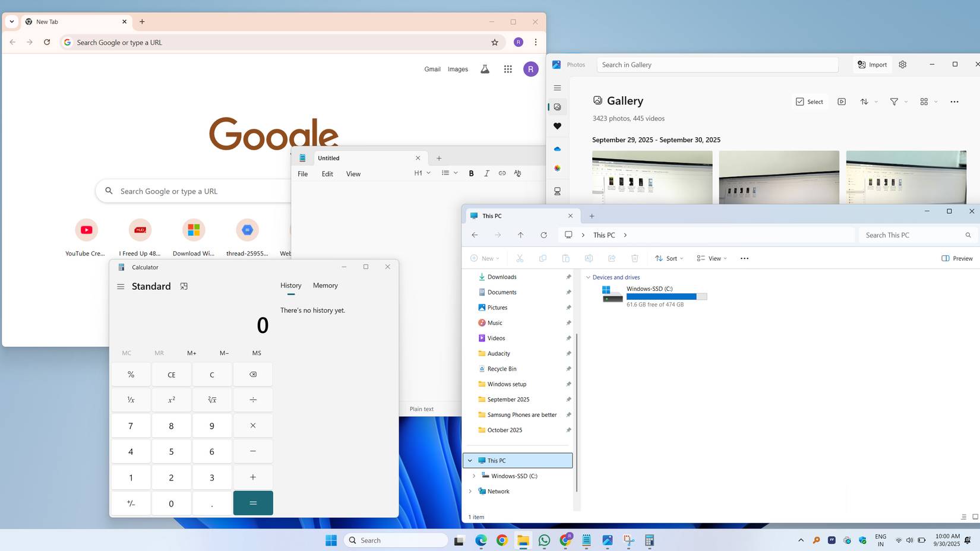The width and height of the screenshot is (980, 551).
Task: Open Notepad's File menu
Action: click(302, 173)
